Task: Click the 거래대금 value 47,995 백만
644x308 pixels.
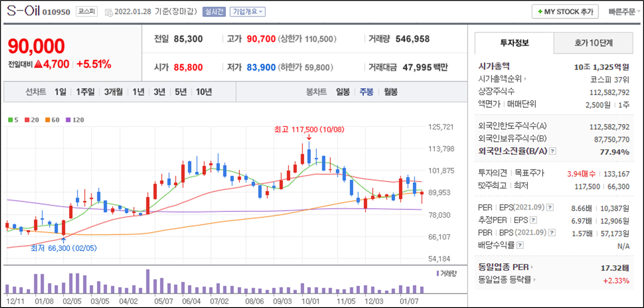Action: [424, 67]
